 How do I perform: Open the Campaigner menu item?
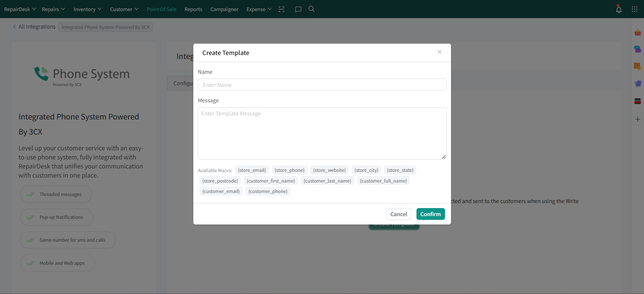[x=224, y=9]
